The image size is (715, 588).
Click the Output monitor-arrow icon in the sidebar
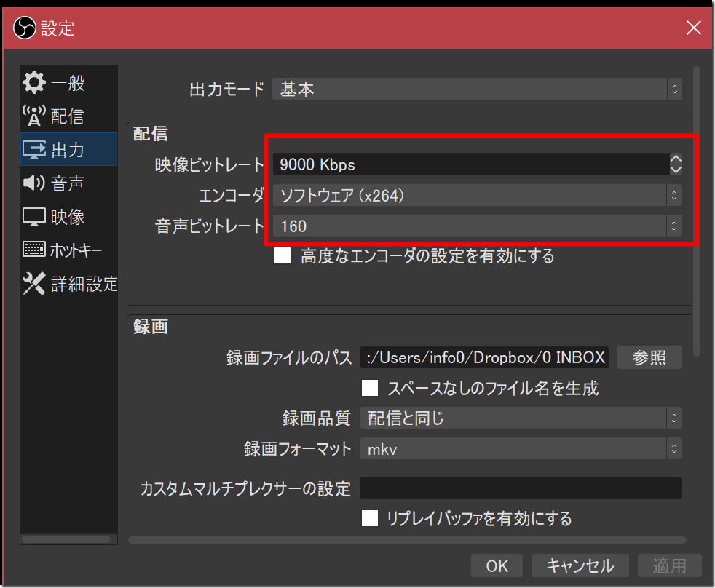pyautogui.click(x=34, y=149)
